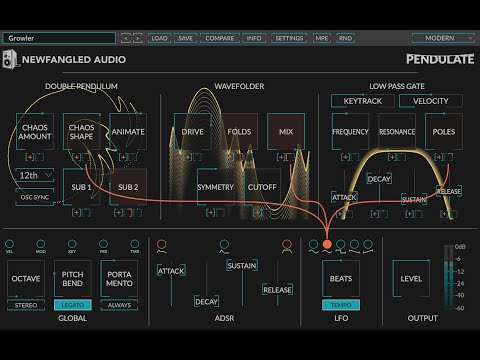
Task: Toggle the TEMPO sync switch under BEATS
Action: [341, 305]
